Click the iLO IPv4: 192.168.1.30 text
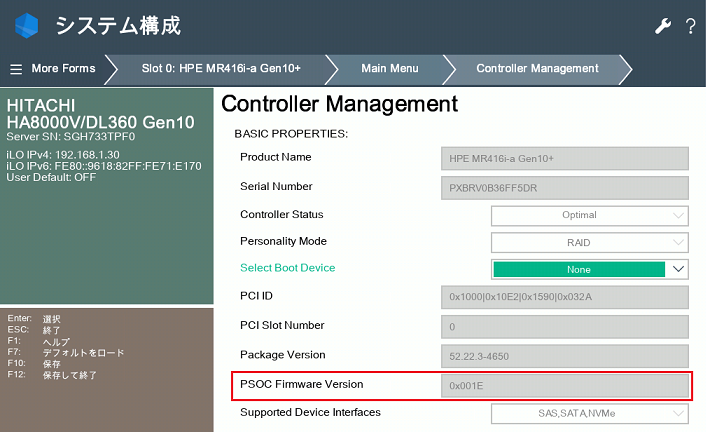This screenshot has height=432, width=717. click(63, 155)
